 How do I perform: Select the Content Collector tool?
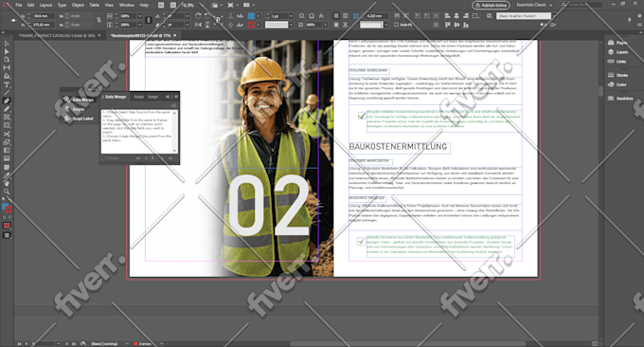[x=7, y=76]
